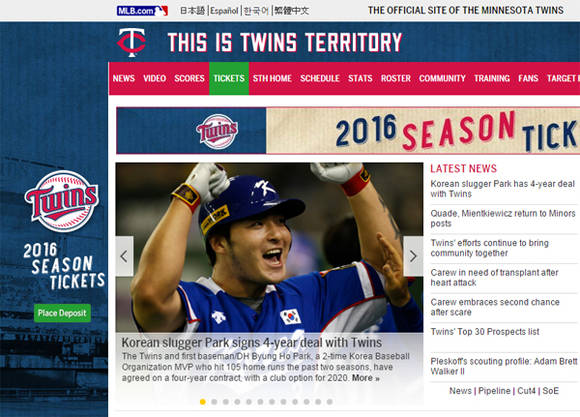
Task: Click the Twins TC logo in header
Action: (x=132, y=42)
